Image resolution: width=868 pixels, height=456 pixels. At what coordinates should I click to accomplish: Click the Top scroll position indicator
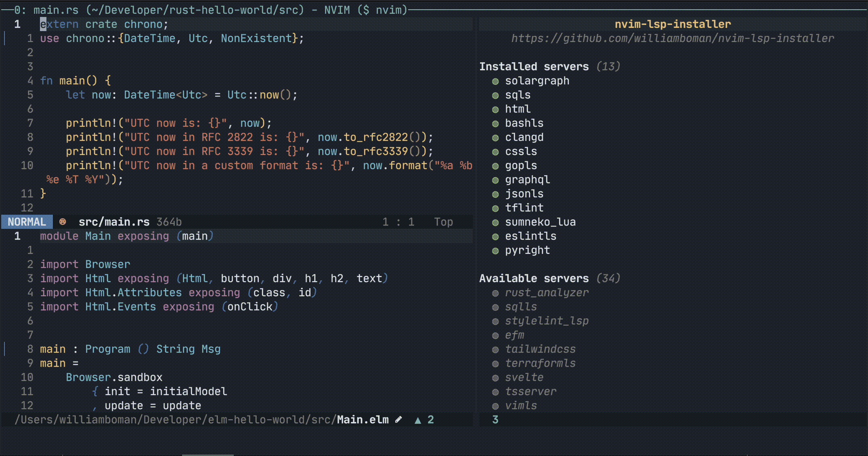click(443, 222)
